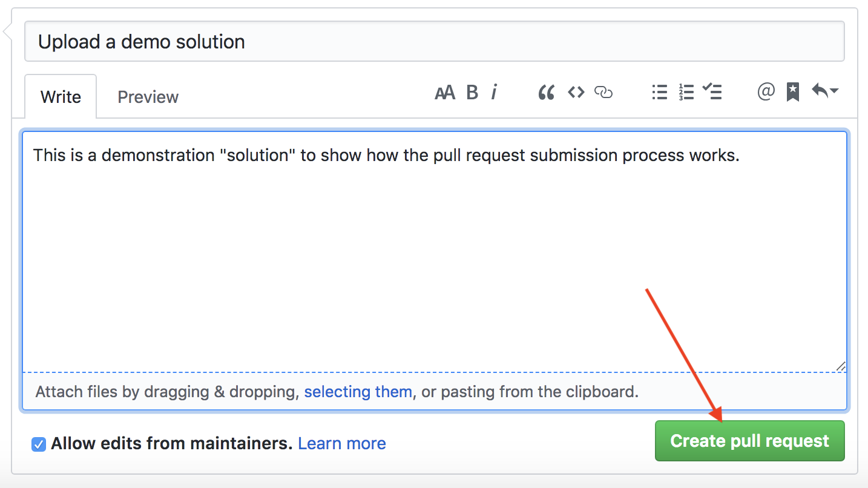Switch to the Write tab
The height and width of the screenshot is (488, 868).
(61, 97)
